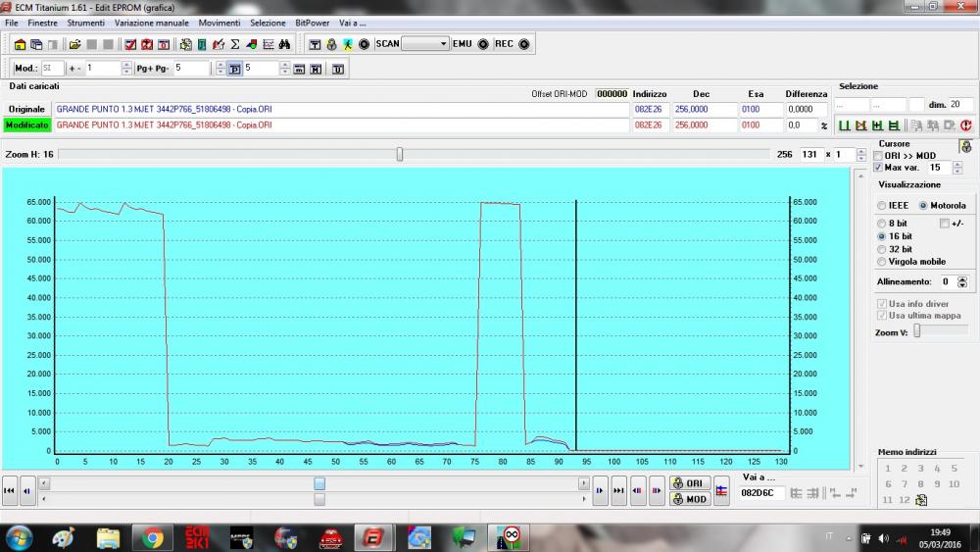980x552 pixels.
Task: Select the 8 bit radio option
Action: (881, 224)
